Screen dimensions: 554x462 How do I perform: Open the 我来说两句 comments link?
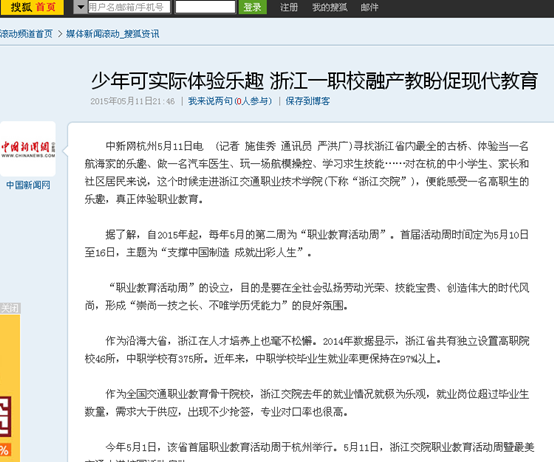pos(210,101)
